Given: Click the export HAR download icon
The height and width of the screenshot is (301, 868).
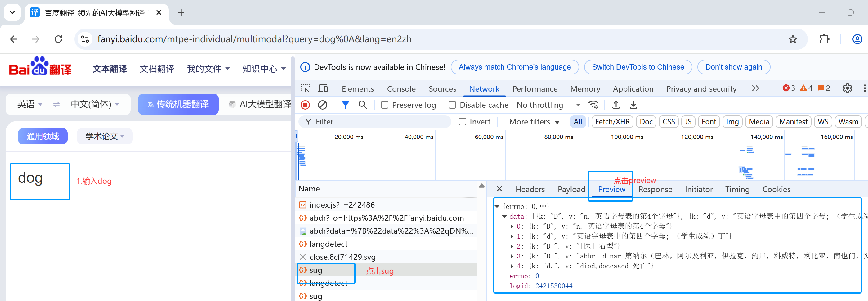Looking at the screenshot, I should 633,105.
